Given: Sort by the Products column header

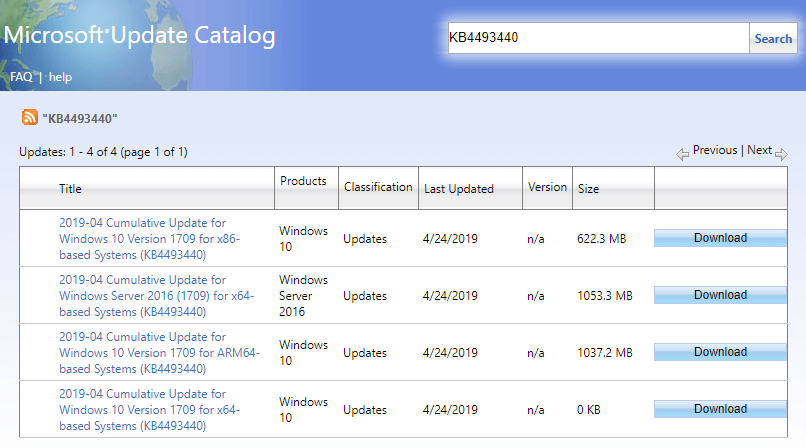Looking at the screenshot, I should pyautogui.click(x=303, y=181).
